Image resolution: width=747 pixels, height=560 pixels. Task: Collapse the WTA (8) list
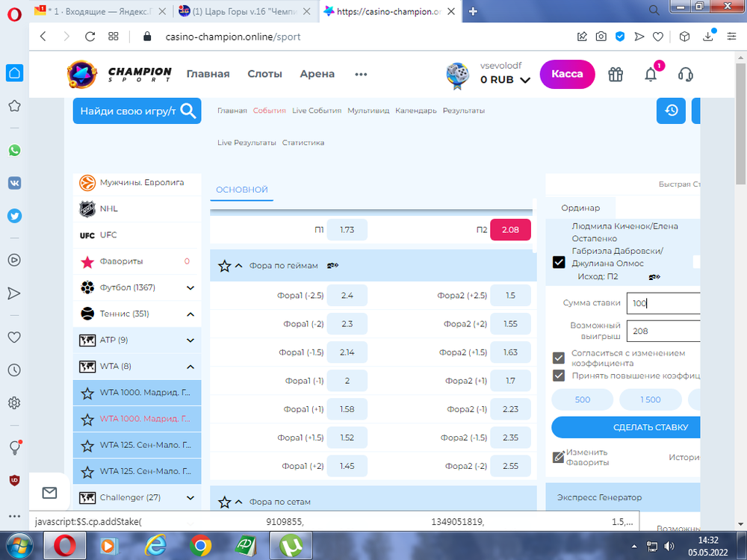[x=190, y=367]
